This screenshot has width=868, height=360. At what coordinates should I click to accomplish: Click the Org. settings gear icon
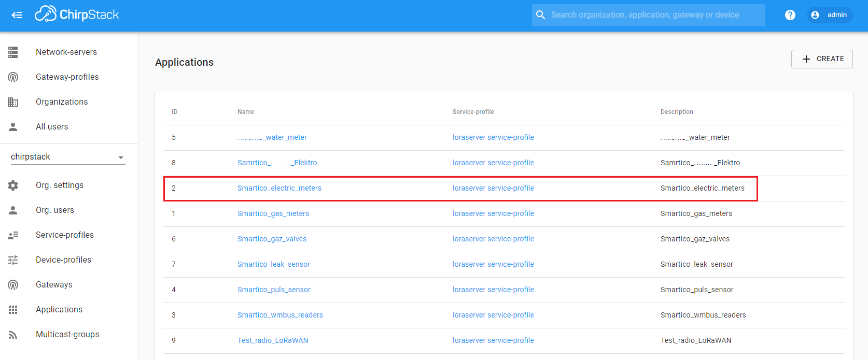13,185
